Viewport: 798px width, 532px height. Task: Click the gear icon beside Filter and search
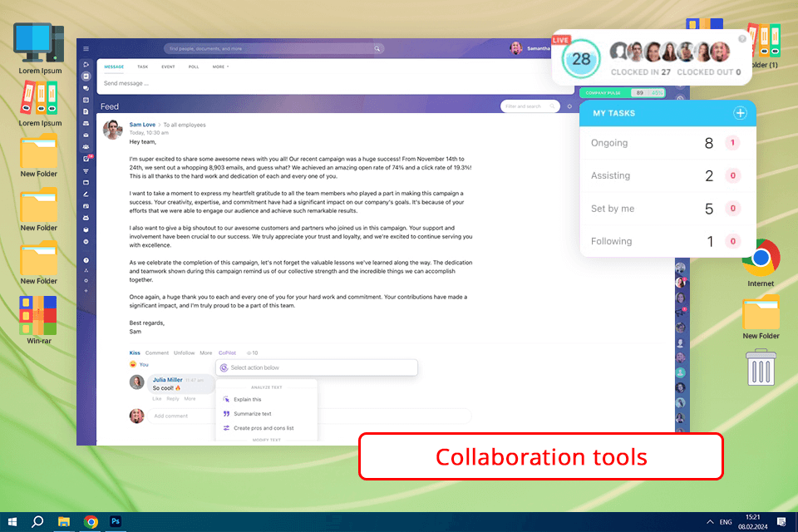tap(569, 106)
